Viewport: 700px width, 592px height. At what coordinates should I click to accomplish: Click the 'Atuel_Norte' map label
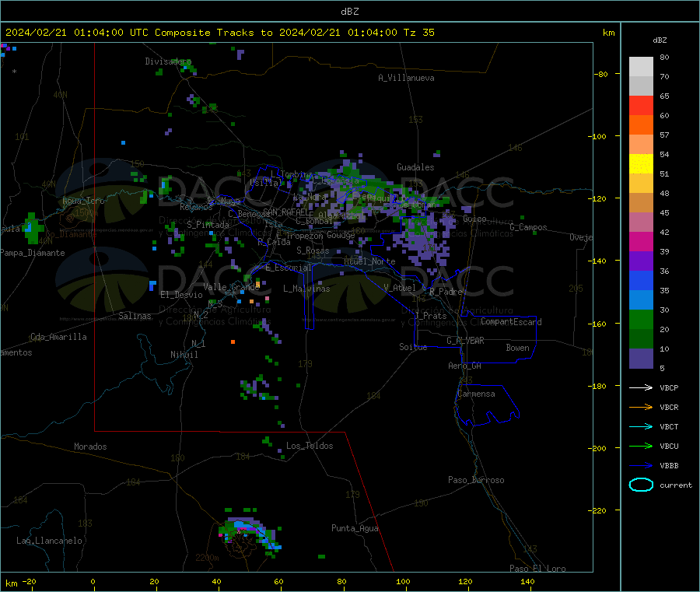369,261
